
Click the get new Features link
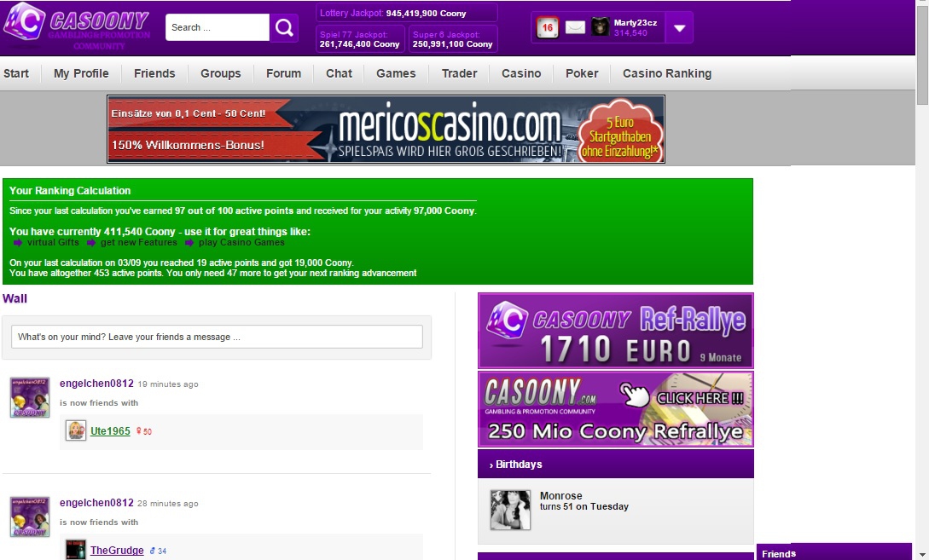pos(139,242)
